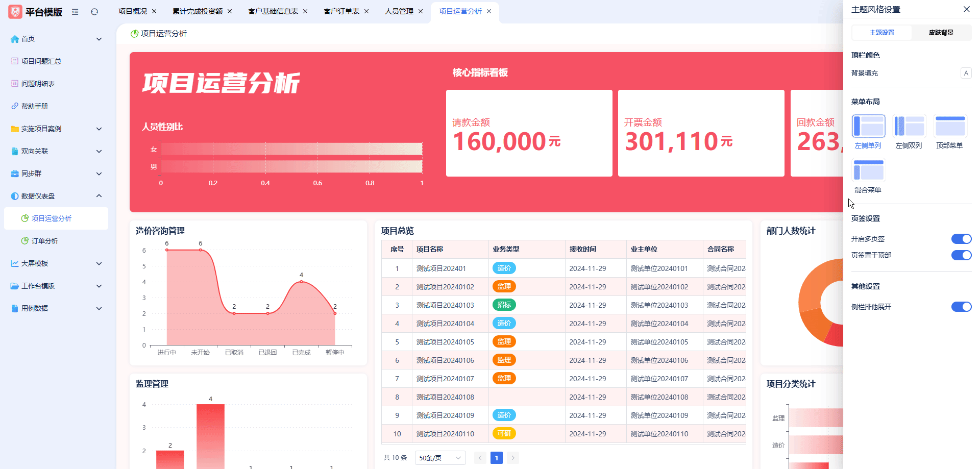980x469 pixels.
Task: Click the refresh icon in top bar
Action: 94,12
